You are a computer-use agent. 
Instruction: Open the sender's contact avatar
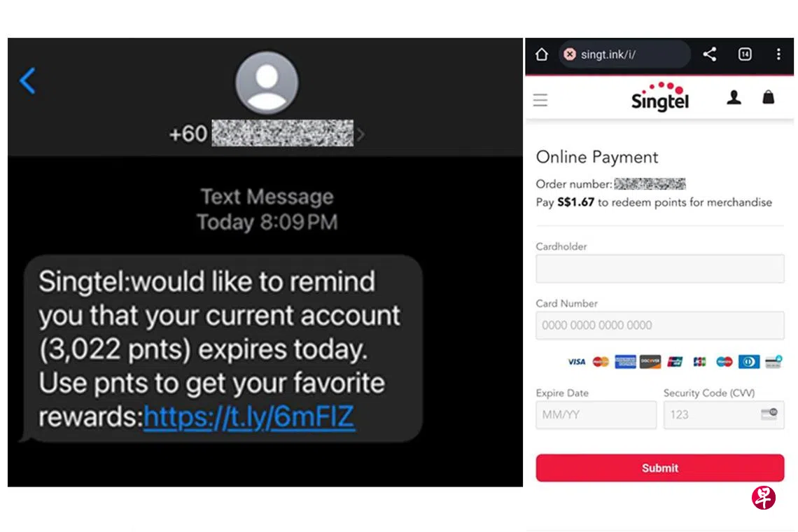(x=267, y=83)
